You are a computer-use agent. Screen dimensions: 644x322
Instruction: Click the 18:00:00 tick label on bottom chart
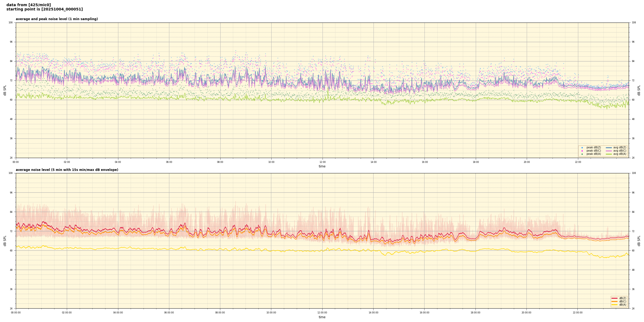(475, 313)
